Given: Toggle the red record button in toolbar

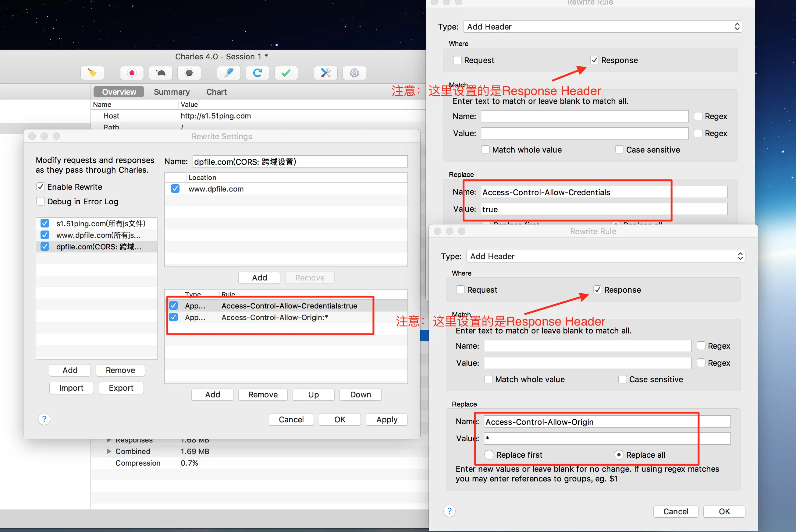Looking at the screenshot, I should tap(132, 72).
